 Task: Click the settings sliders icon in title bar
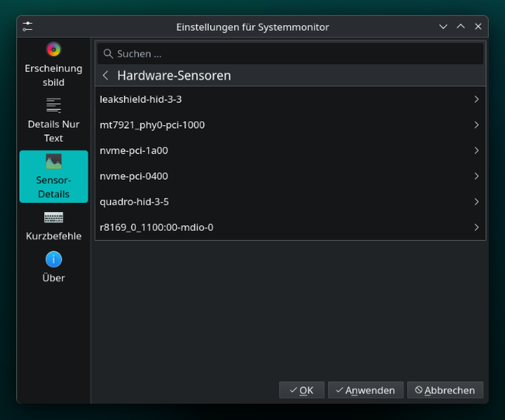(28, 27)
